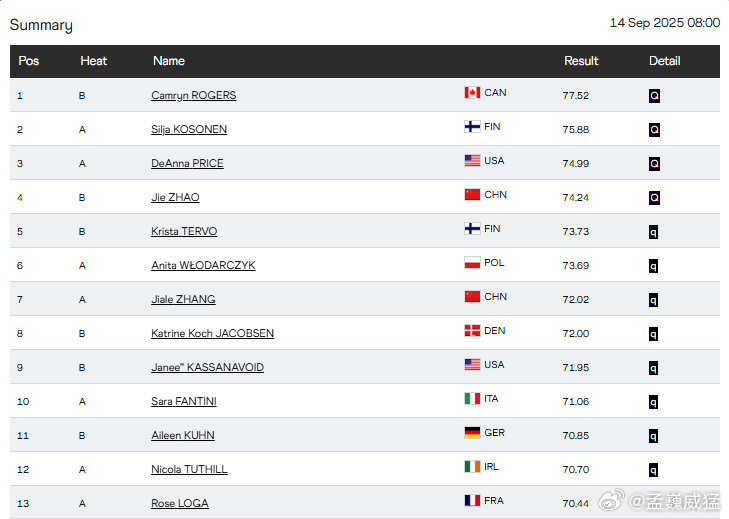Click the Canada flag icon
This screenshot has width=729, height=519.
[x=472, y=93]
